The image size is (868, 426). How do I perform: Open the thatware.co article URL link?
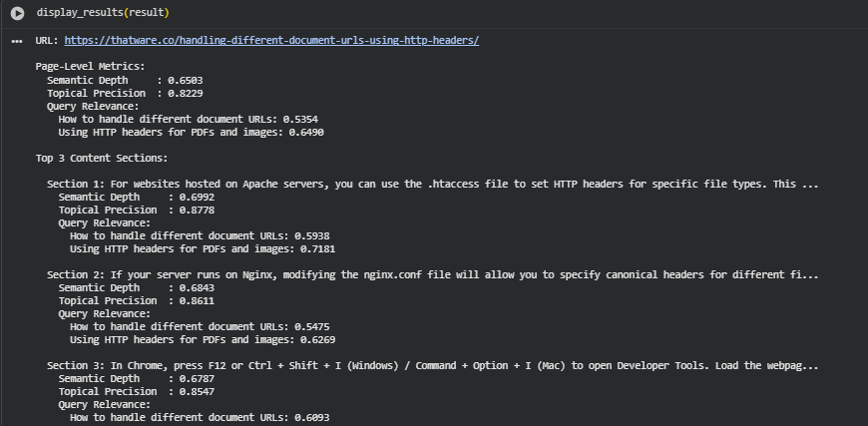click(x=271, y=41)
